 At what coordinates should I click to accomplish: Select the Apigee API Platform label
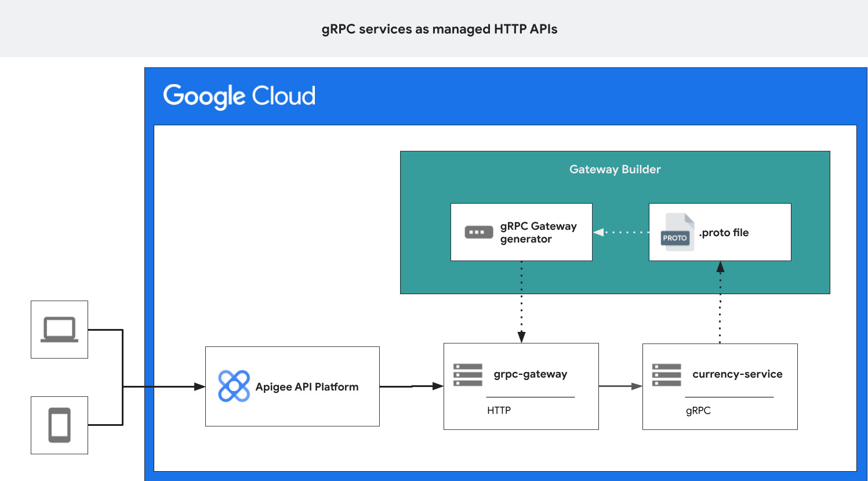click(x=307, y=387)
